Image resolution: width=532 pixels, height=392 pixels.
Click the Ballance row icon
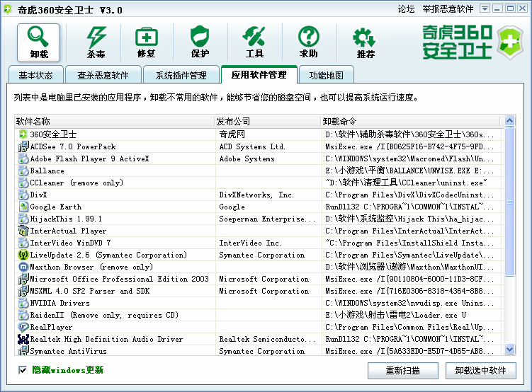(23, 171)
